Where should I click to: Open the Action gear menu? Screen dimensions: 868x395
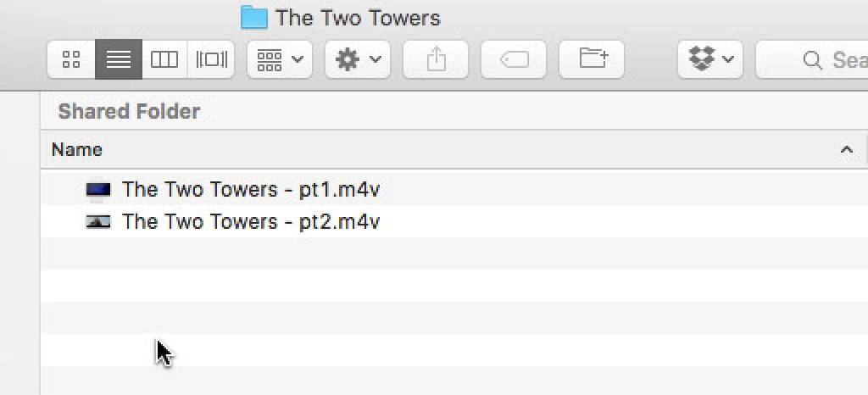tap(358, 59)
